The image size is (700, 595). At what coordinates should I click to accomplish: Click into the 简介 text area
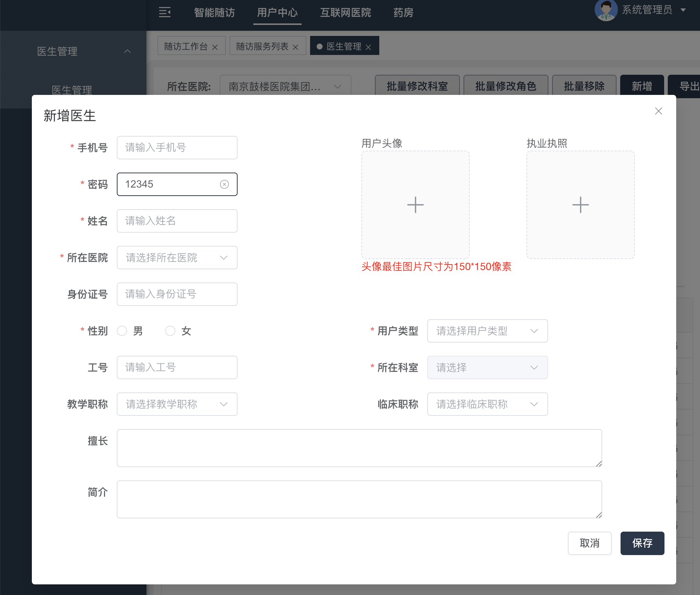360,499
